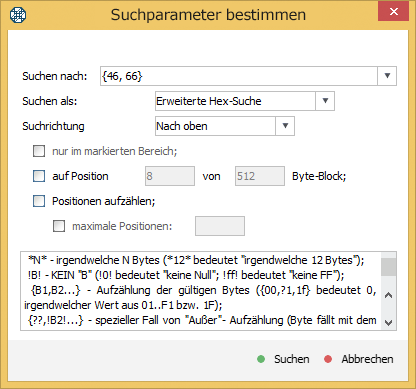Click the red Abbrechen dot icon

point(328,359)
